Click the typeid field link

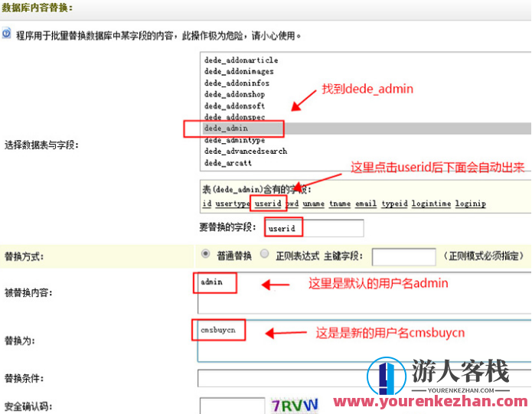[394, 204]
